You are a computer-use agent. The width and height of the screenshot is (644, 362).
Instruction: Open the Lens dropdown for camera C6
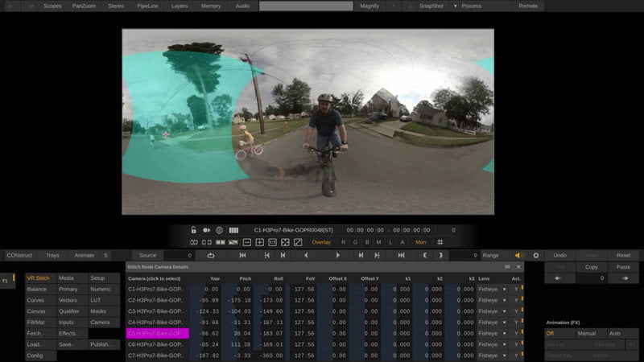coord(493,345)
